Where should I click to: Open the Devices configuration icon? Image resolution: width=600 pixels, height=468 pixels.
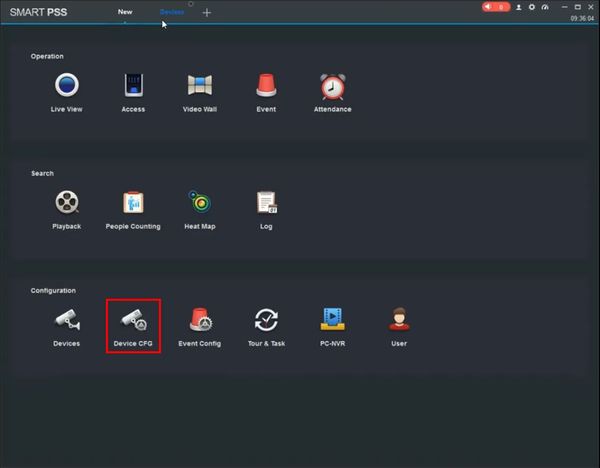coord(67,321)
